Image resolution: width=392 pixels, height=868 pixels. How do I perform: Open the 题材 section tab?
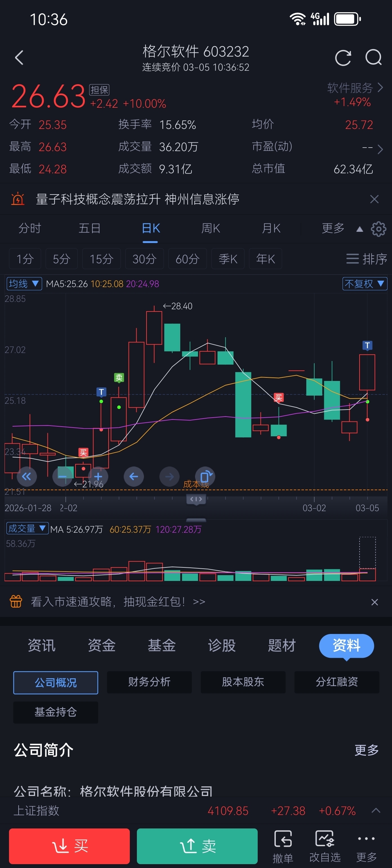[282, 646]
